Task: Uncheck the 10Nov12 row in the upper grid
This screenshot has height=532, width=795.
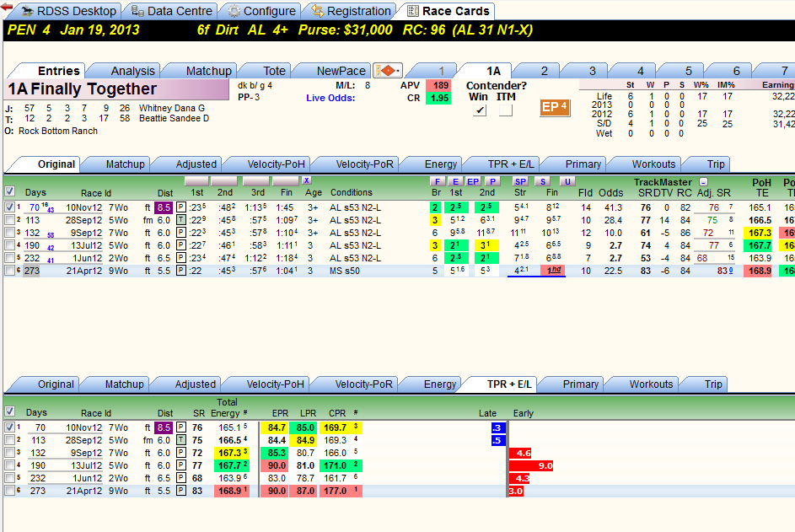Action: point(9,207)
